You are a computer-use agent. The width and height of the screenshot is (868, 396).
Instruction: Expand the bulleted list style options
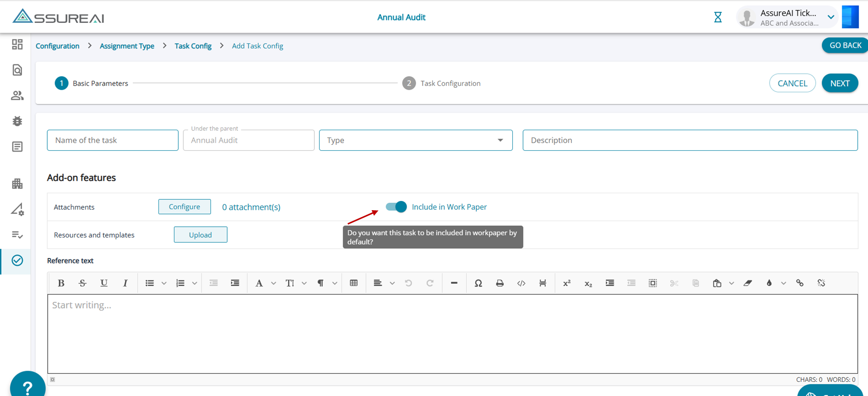click(x=164, y=283)
